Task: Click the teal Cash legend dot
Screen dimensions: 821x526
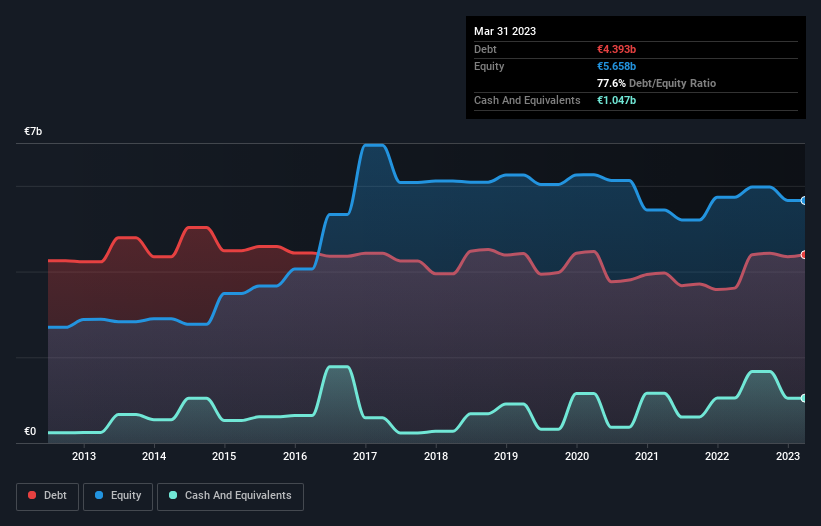Action: tap(173, 495)
